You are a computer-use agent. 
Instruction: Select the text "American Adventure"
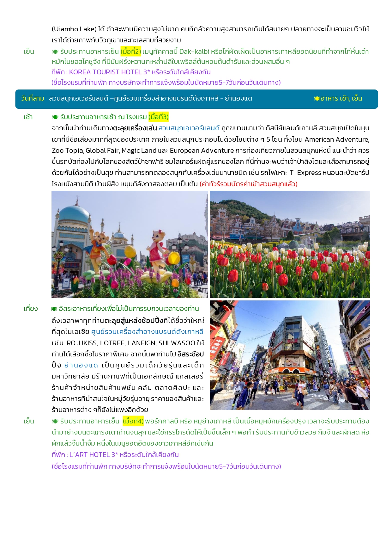tap(337, 139)
